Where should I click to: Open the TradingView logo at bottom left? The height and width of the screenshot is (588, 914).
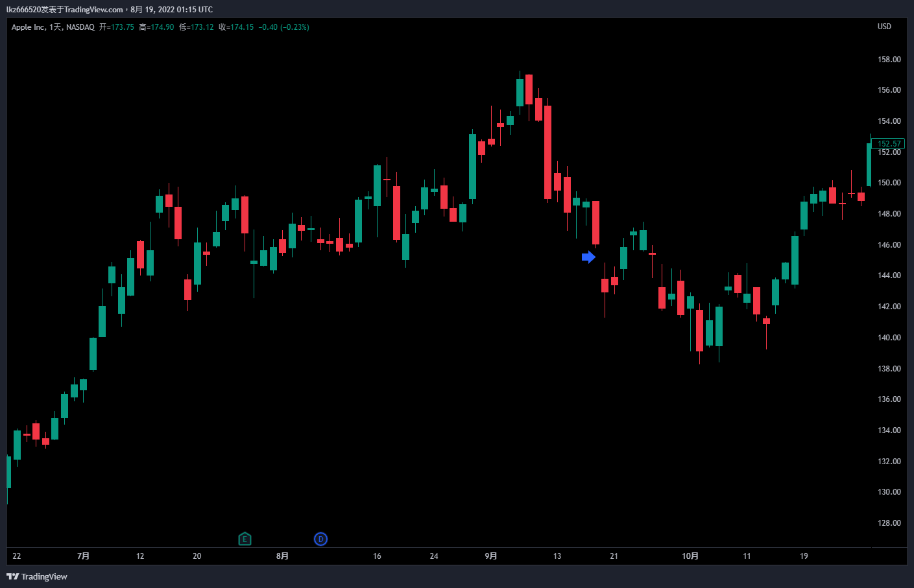37,576
